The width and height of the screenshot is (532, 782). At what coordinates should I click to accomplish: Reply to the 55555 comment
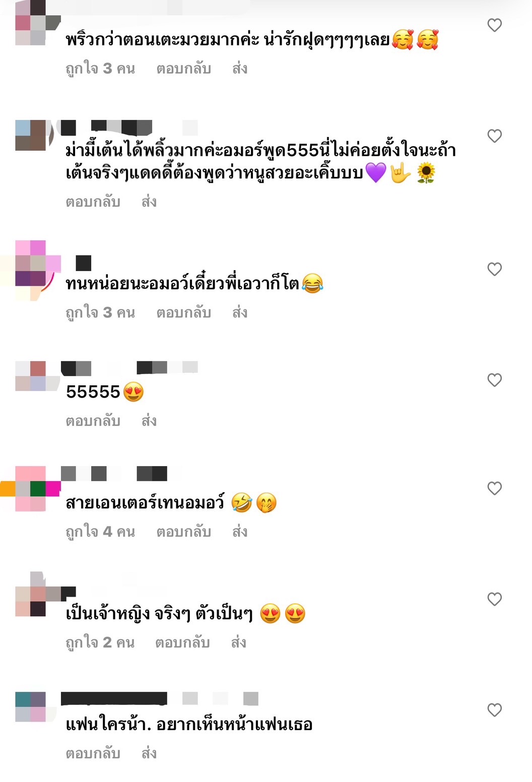click(93, 421)
